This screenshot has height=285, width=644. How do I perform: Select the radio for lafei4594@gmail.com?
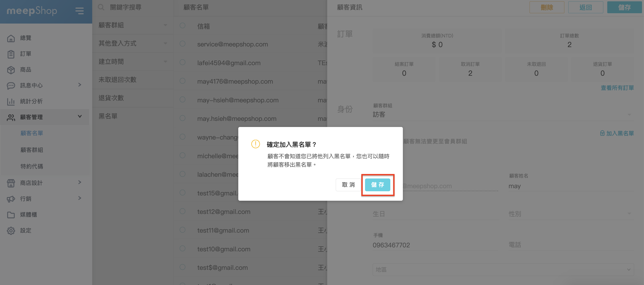tap(182, 62)
